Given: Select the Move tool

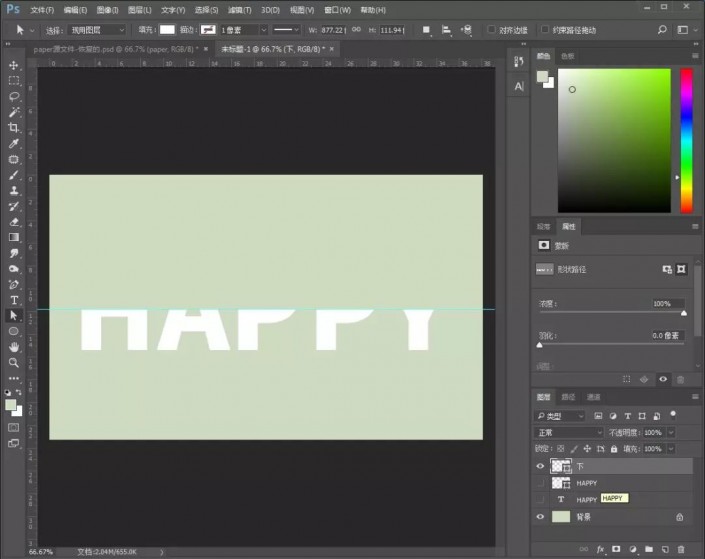Looking at the screenshot, I should pos(13,65).
